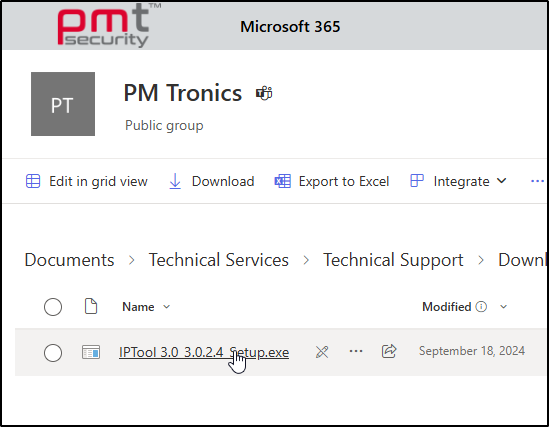Select the IPTool Setup.exe row circle

53,352
